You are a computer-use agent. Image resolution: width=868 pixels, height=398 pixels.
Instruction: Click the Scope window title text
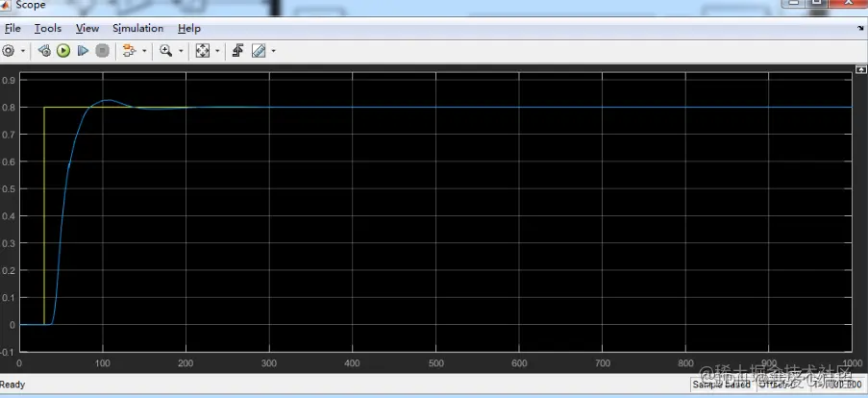click(31, 5)
